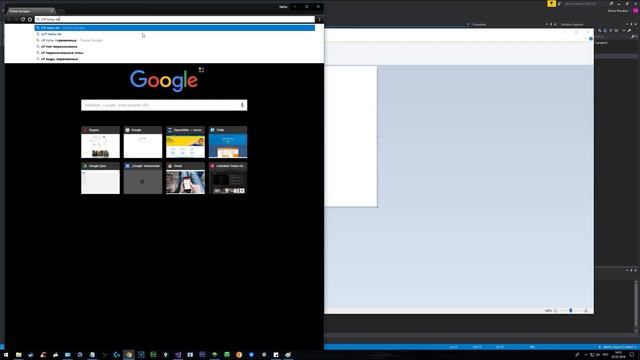640x360 pixels.
Task: Click the Google logo
Action: [164, 80]
